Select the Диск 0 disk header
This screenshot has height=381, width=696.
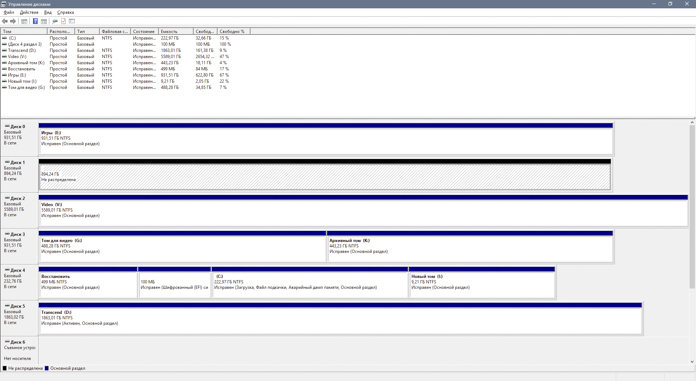[x=19, y=138]
